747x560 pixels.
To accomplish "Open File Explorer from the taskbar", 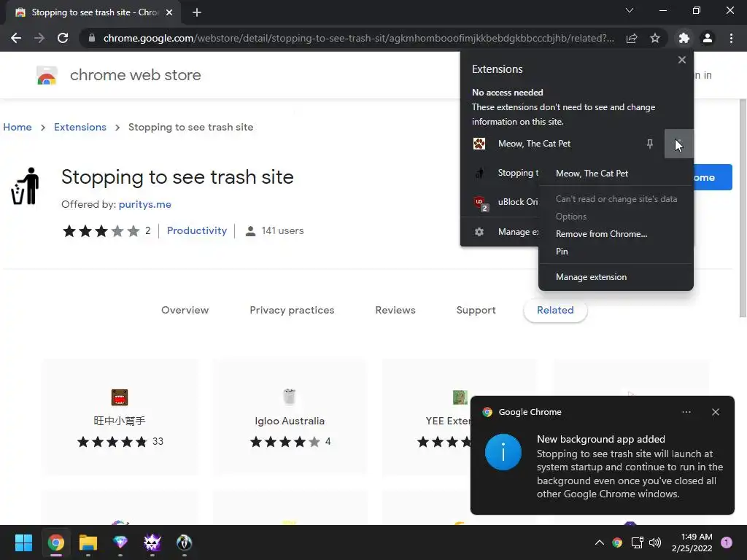I will tap(88, 542).
